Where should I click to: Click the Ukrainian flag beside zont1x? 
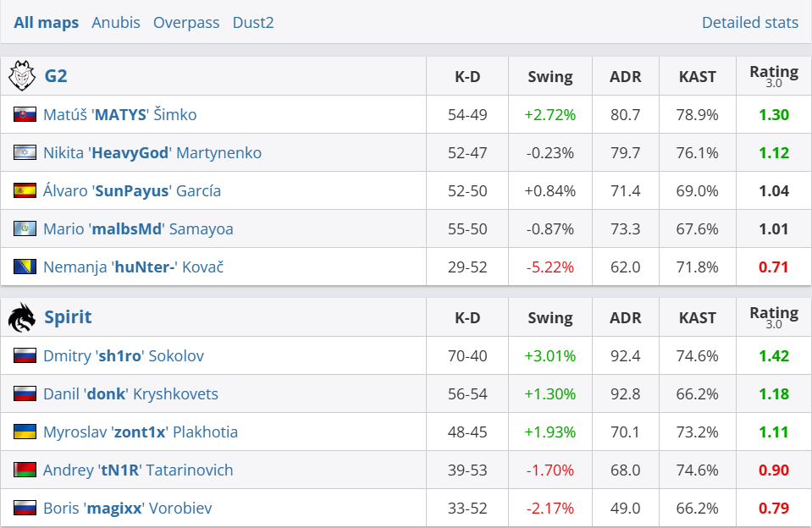(25, 432)
